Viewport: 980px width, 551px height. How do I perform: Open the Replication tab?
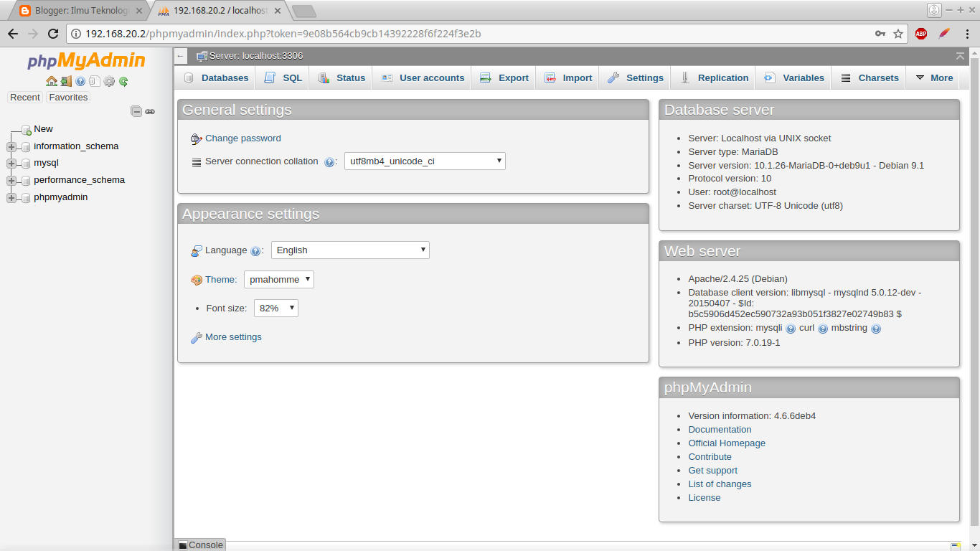pos(714,78)
